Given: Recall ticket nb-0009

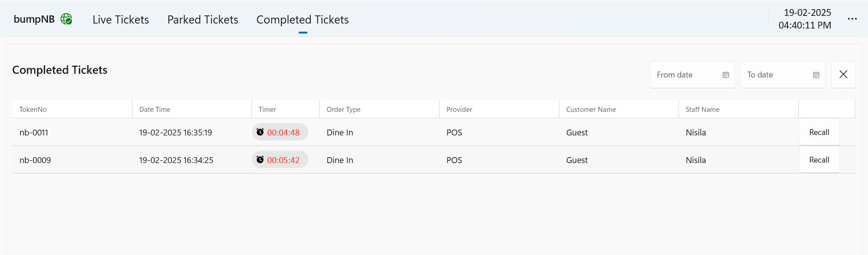Looking at the screenshot, I should coord(819,160).
